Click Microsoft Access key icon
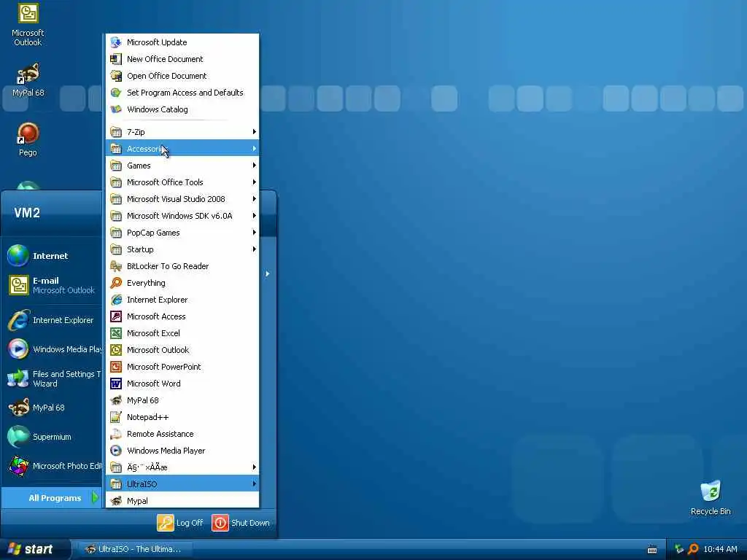Viewport: 747px width, 560px height. pyautogui.click(x=116, y=316)
